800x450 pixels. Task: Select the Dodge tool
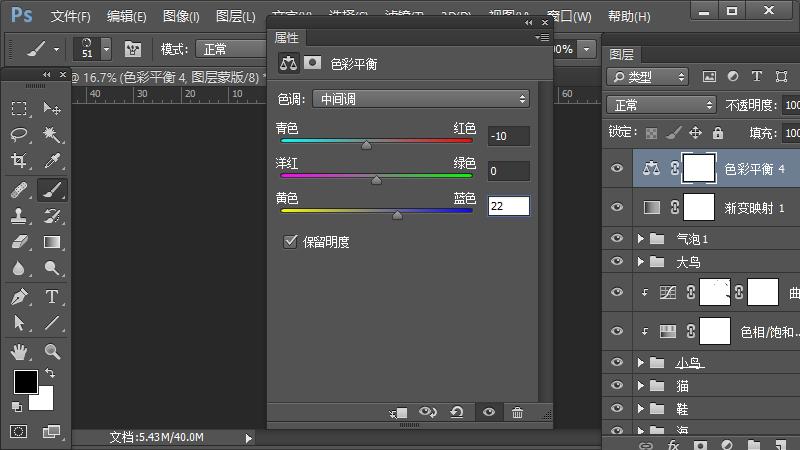pos(52,268)
